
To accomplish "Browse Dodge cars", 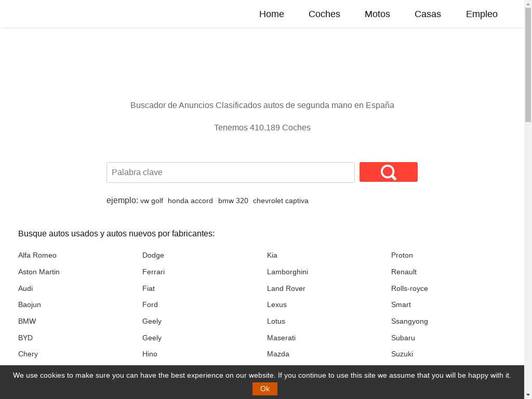I will pos(153,255).
